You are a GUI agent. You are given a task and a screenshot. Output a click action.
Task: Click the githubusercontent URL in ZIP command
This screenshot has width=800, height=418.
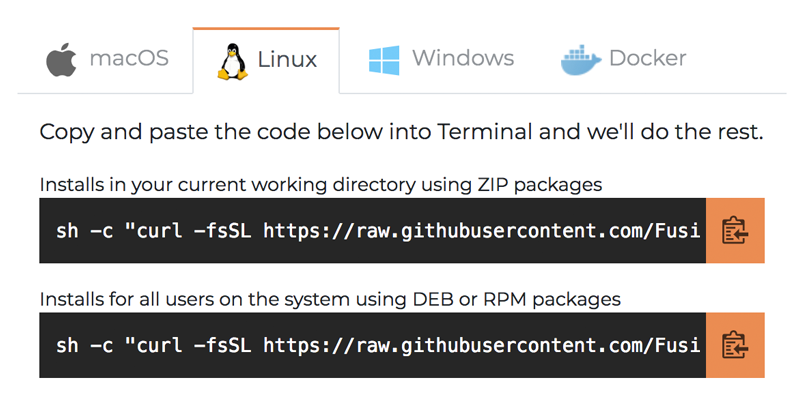pos(481,231)
